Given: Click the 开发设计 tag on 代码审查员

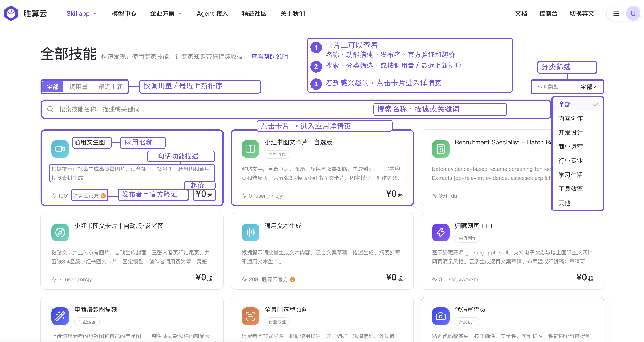Looking at the screenshot, I should (x=468, y=322).
